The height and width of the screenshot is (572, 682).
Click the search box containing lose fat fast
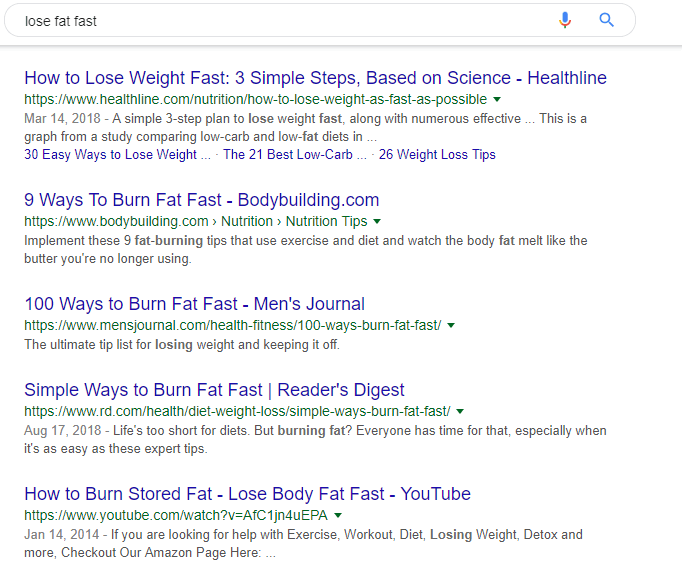coord(320,20)
